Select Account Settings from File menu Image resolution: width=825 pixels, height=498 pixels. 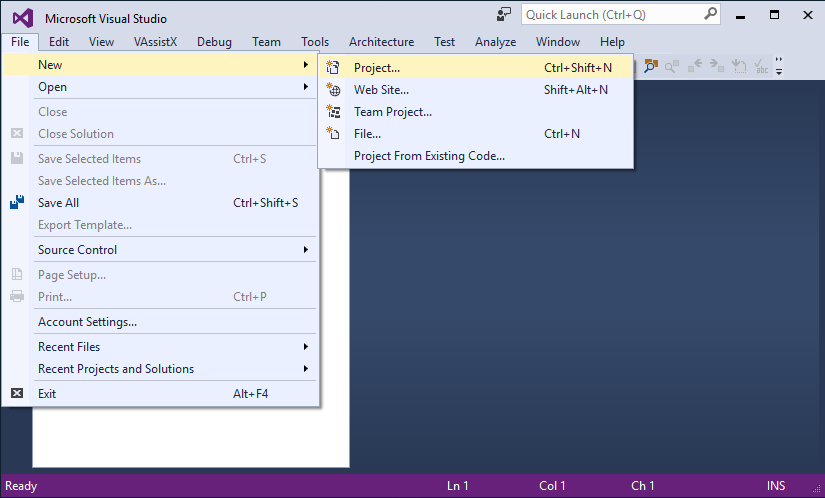pyautogui.click(x=87, y=322)
